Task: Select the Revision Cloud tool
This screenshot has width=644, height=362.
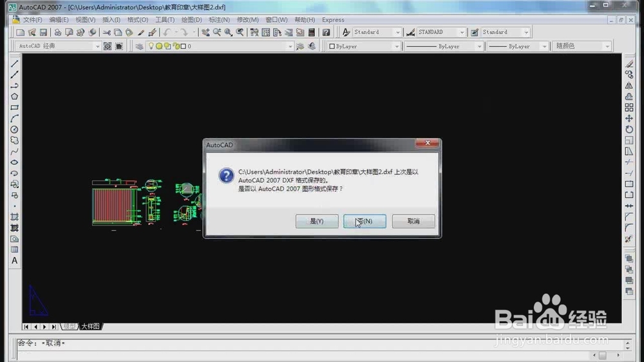Action: pyautogui.click(x=14, y=140)
